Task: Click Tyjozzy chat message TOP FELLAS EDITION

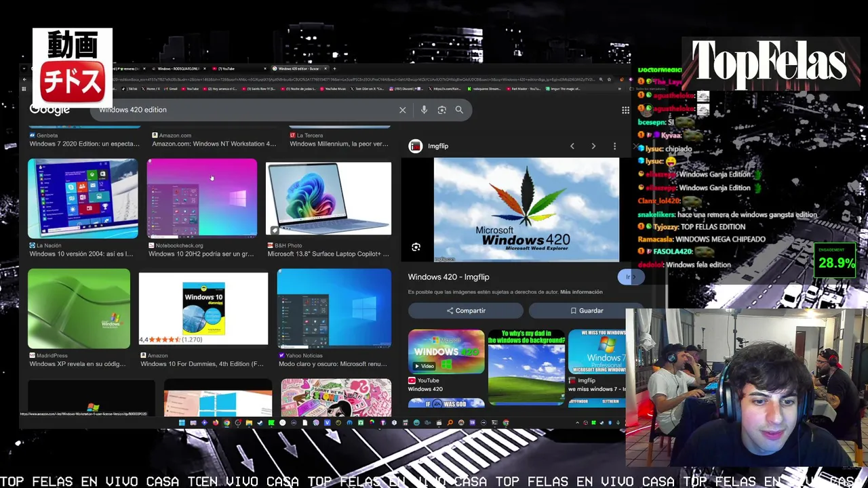Action: [x=692, y=227]
